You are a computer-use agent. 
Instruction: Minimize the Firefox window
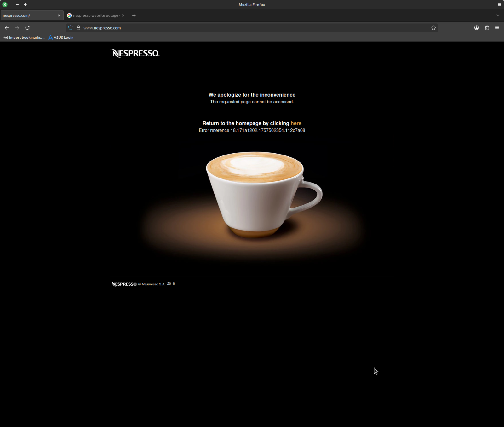click(x=17, y=5)
